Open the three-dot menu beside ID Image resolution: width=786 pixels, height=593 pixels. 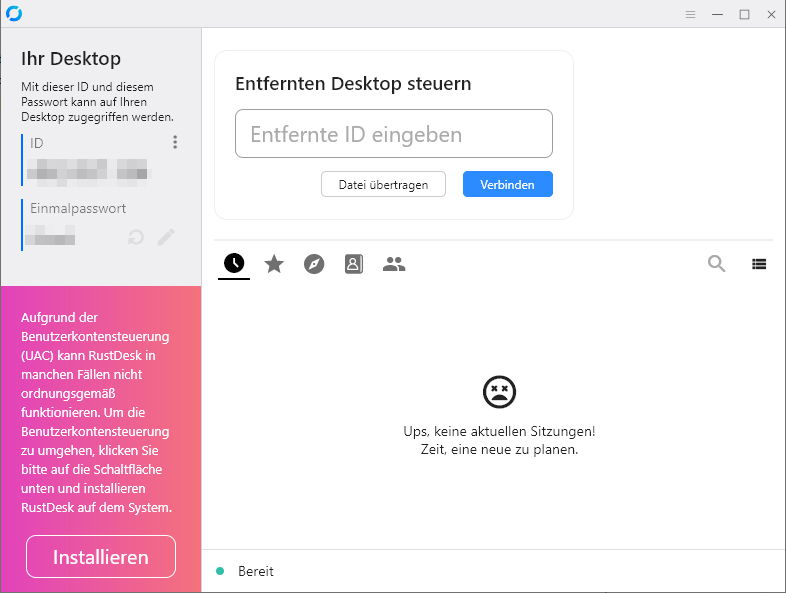pyautogui.click(x=175, y=143)
